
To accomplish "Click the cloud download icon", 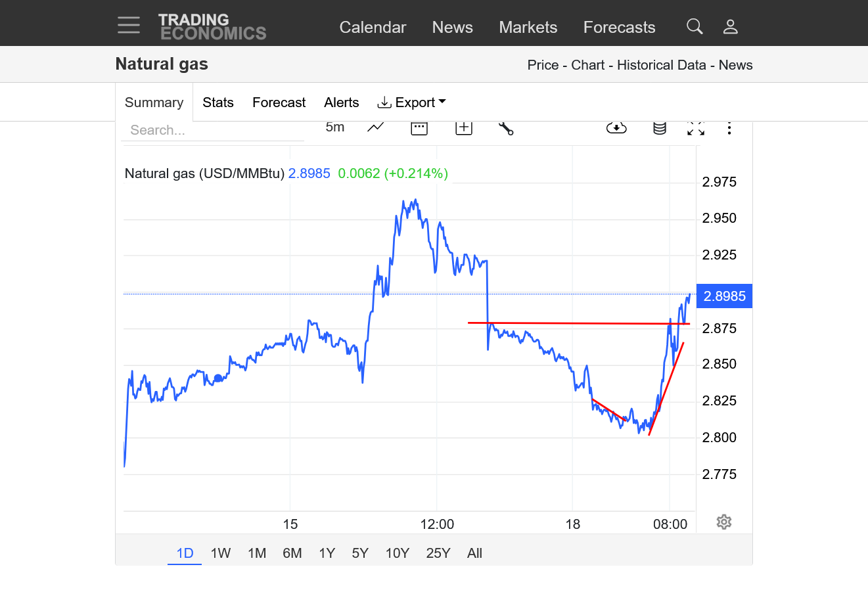I will pos(616,128).
